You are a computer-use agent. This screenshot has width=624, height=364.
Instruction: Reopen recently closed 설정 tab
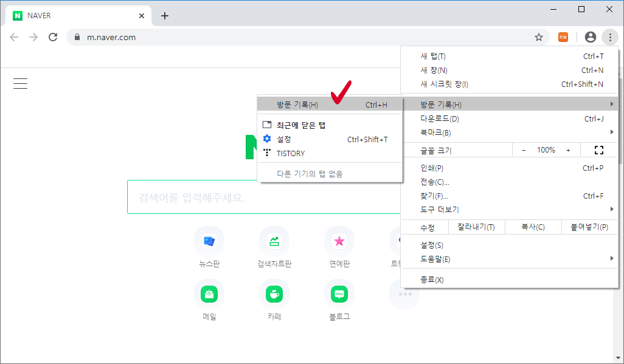[330, 139]
